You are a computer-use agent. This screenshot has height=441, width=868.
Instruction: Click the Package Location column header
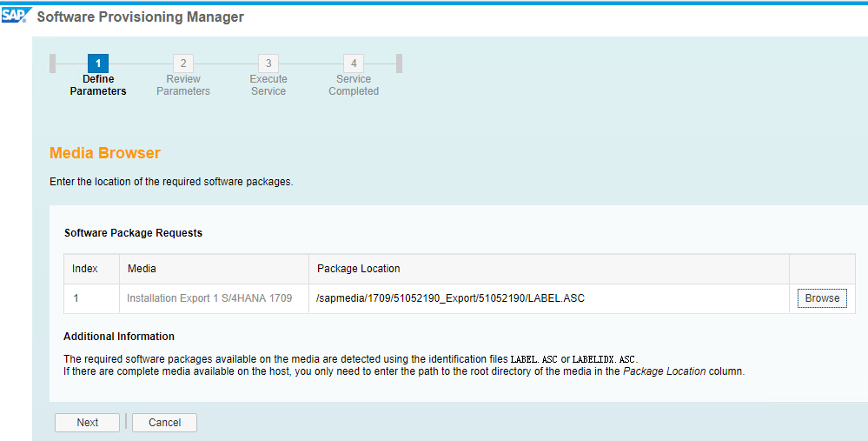click(549, 269)
